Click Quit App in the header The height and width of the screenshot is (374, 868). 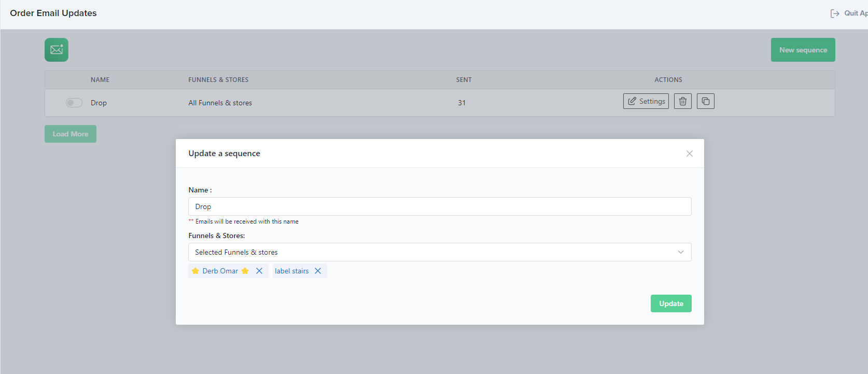[849, 13]
